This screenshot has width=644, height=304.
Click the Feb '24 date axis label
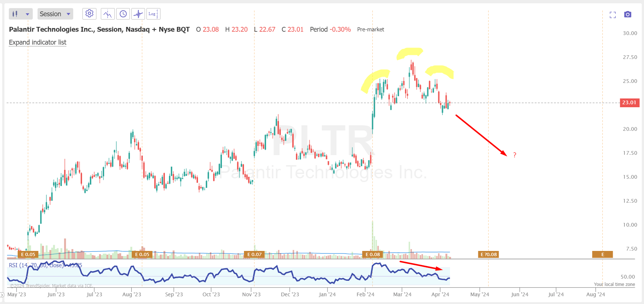[x=365, y=294]
